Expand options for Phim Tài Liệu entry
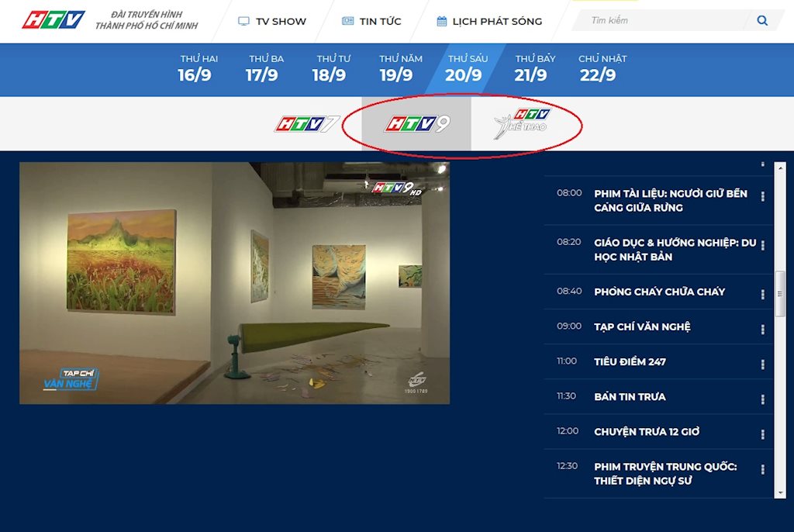Screen dimensions: 794x532 coord(763,196)
